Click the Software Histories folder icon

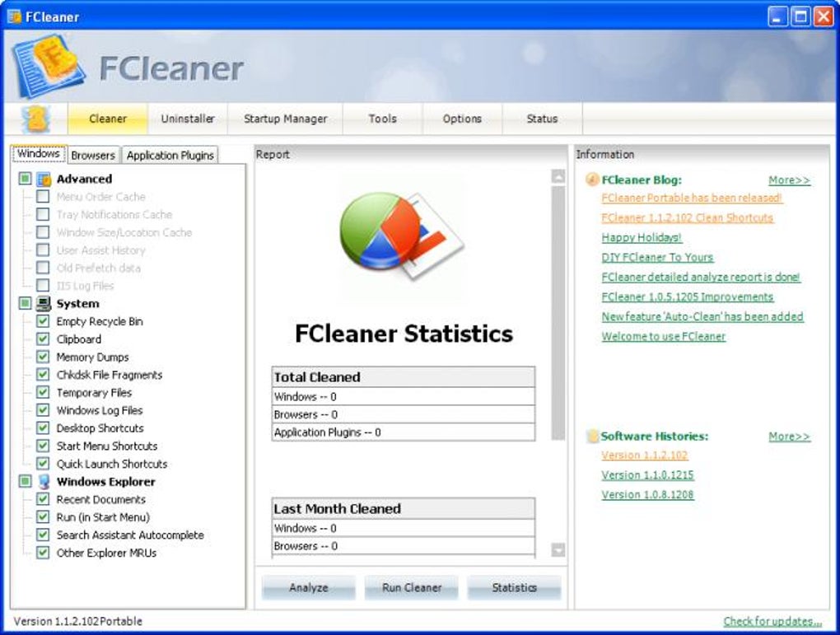click(x=592, y=437)
